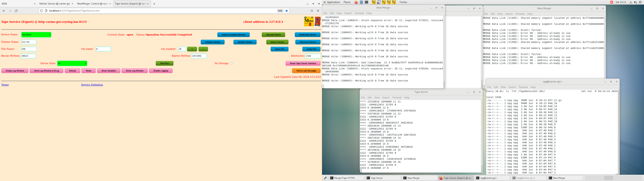
Task: Click the Volume Name input field
Action: coord(29,42)
